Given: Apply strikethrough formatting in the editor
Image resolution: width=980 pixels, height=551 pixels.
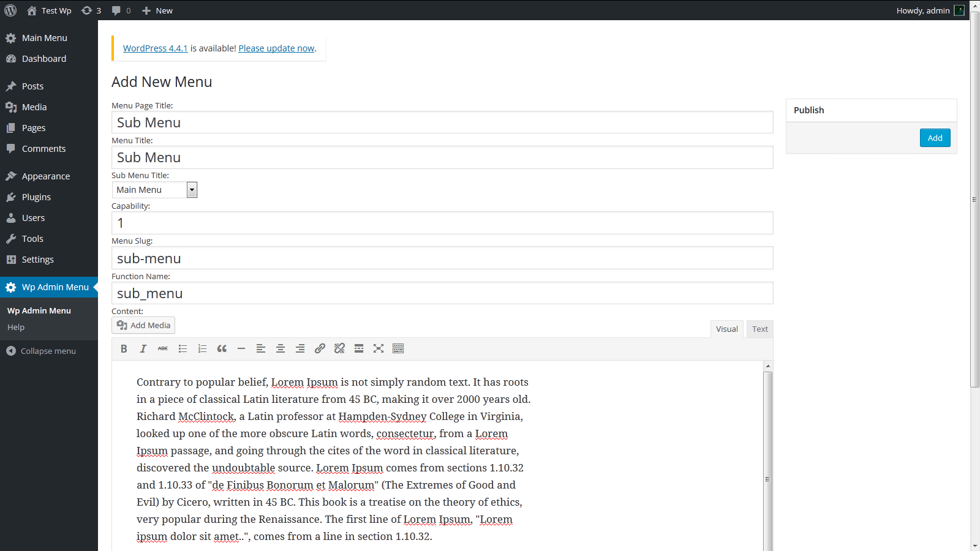Looking at the screenshot, I should pyautogui.click(x=163, y=348).
